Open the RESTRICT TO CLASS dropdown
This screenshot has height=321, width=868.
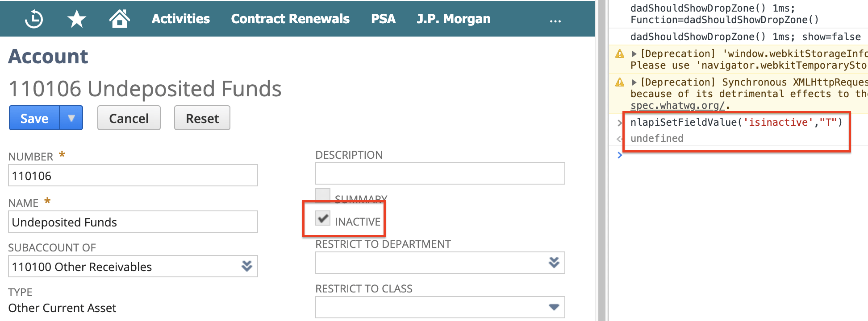click(554, 307)
